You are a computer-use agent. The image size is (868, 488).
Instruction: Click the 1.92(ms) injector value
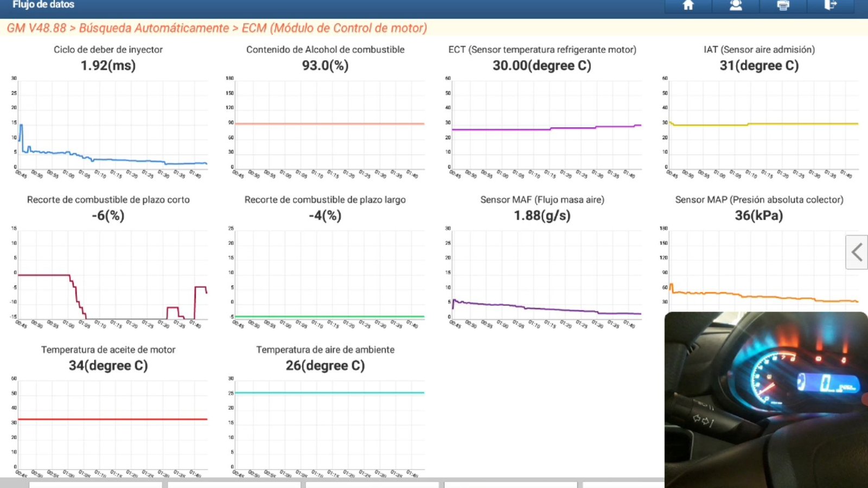pyautogui.click(x=108, y=66)
